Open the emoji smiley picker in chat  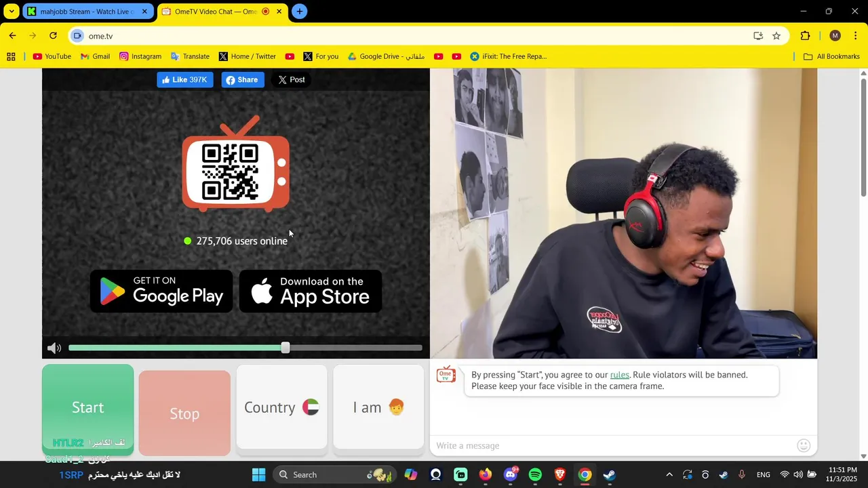click(x=804, y=445)
